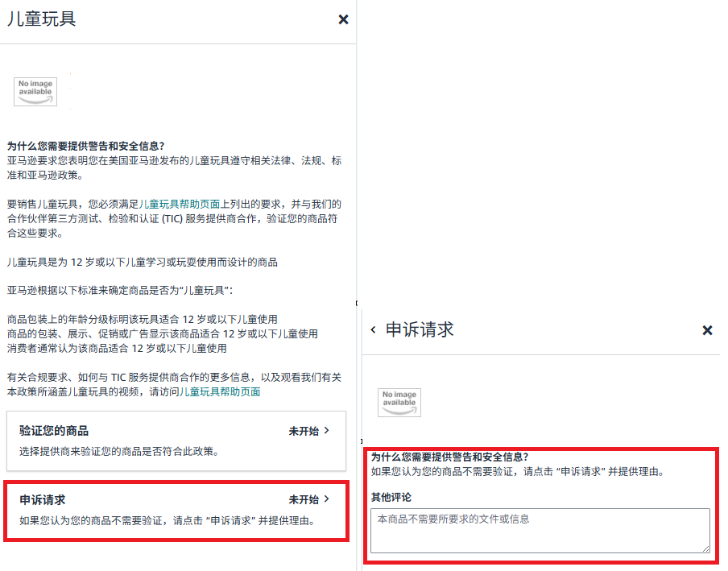Click the 儿童玩具 panel title

click(42, 19)
